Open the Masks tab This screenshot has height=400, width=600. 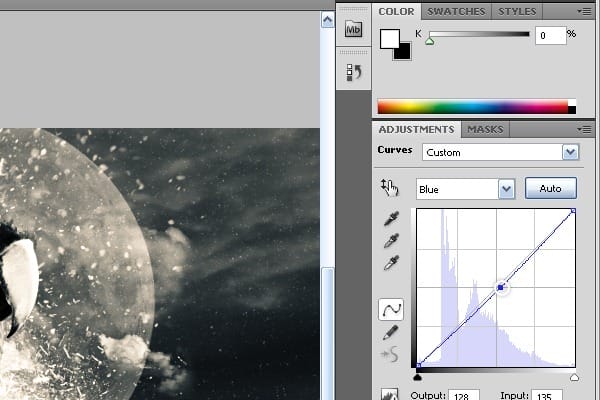tap(485, 130)
